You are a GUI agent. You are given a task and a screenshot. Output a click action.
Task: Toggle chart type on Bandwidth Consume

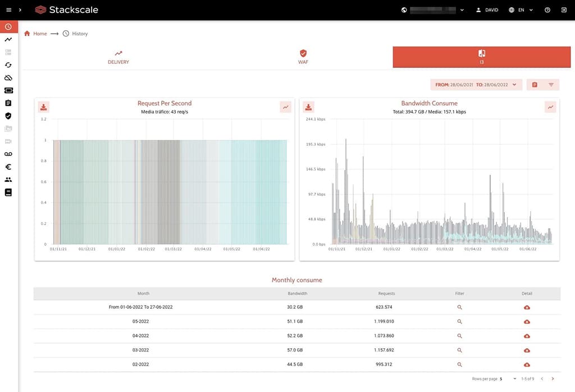coord(550,107)
